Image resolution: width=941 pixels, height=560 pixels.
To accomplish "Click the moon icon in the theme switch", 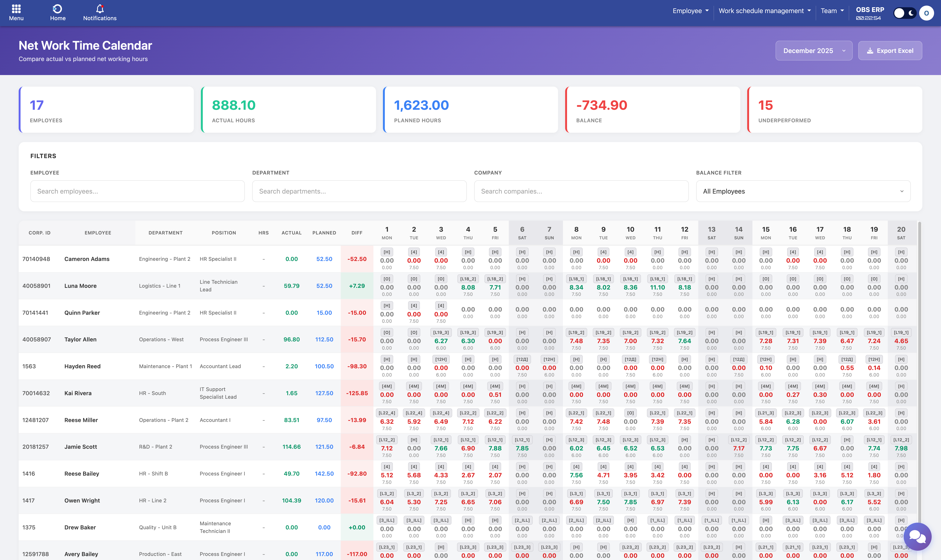I will (x=911, y=13).
